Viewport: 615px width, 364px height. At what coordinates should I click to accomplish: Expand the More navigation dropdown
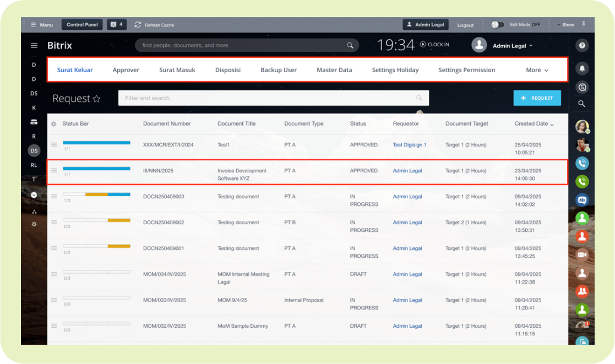(x=537, y=70)
